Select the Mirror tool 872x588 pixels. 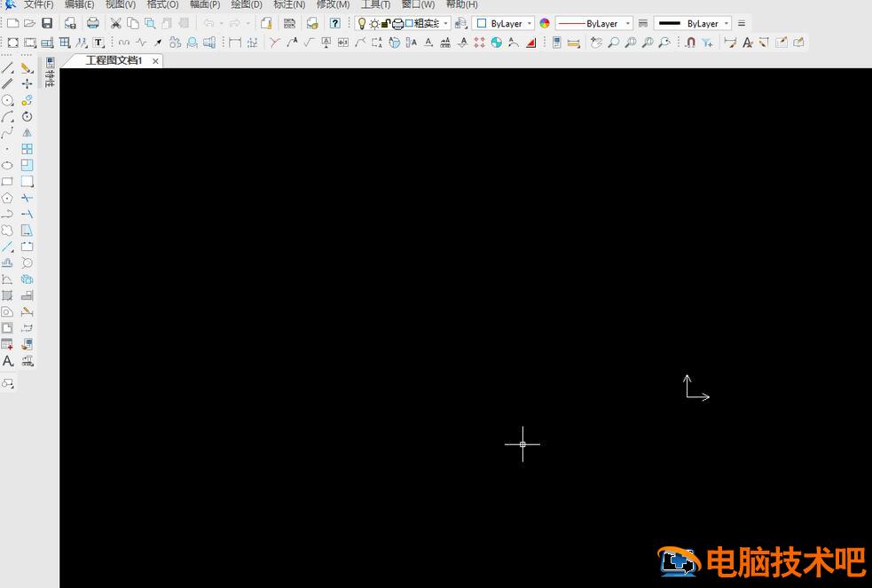click(27, 132)
